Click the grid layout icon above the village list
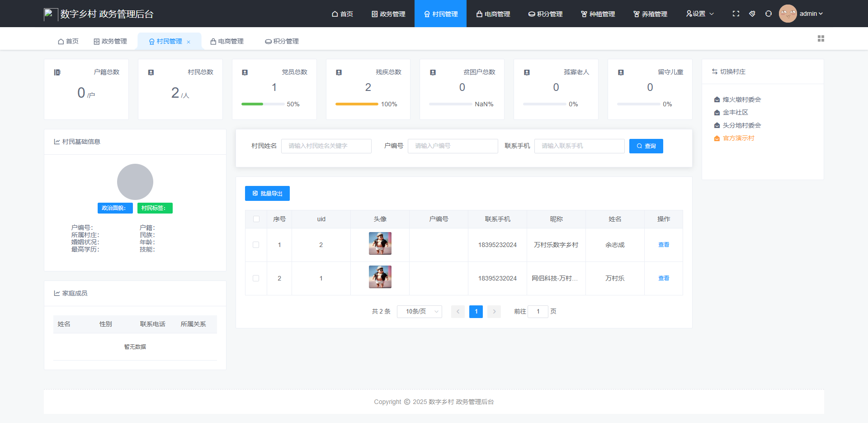 point(821,38)
